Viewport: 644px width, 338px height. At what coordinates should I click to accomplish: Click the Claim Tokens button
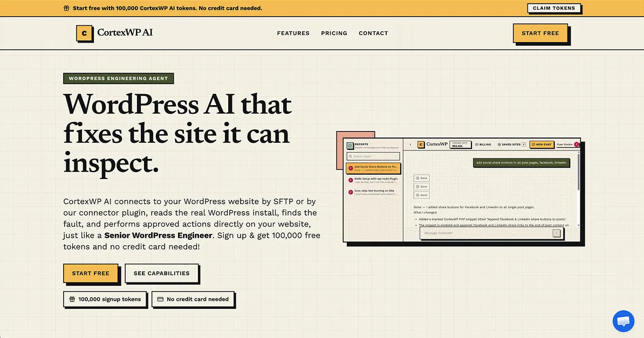pyautogui.click(x=553, y=8)
